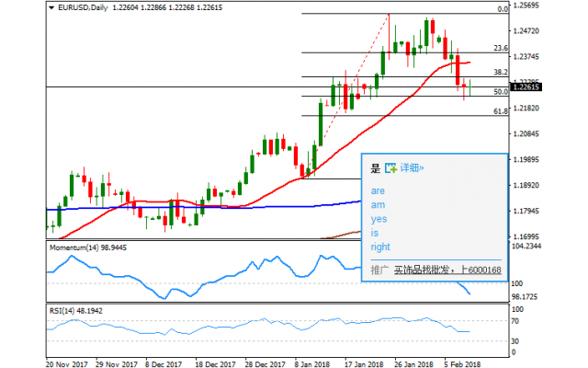The height and width of the screenshot is (368, 588).
Task: Pick the translation 'is'
Action: click(x=375, y=233)
